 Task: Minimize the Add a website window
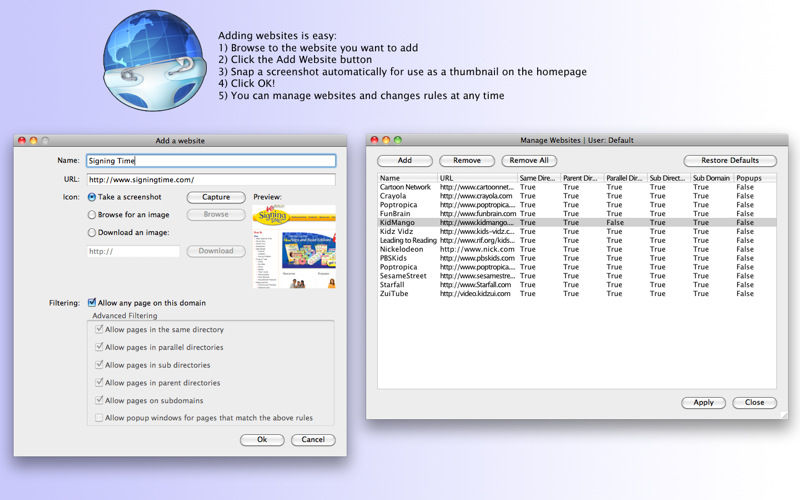(33, 140)
